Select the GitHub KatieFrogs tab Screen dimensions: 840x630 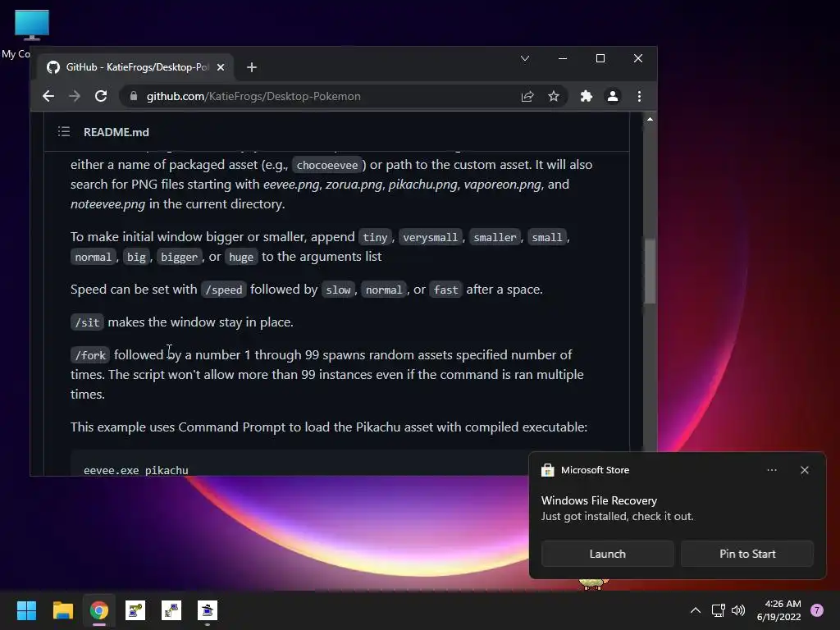point(135,67)
